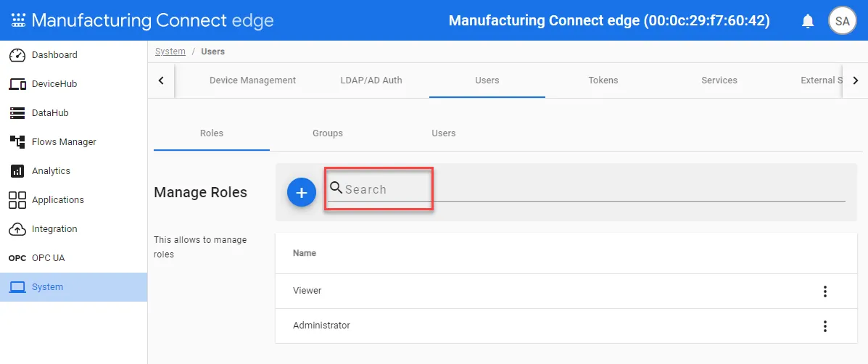Image resolution: width=868 pixels, height=364 pixels.
Task: Click the Dashboard gauge icon
Action: (17, 55)
